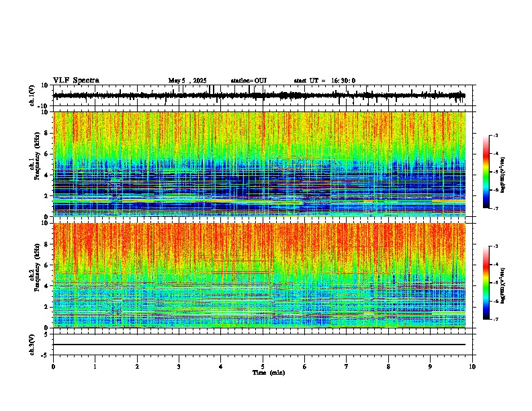Click time axis tick label '1'

pos(95,367)
